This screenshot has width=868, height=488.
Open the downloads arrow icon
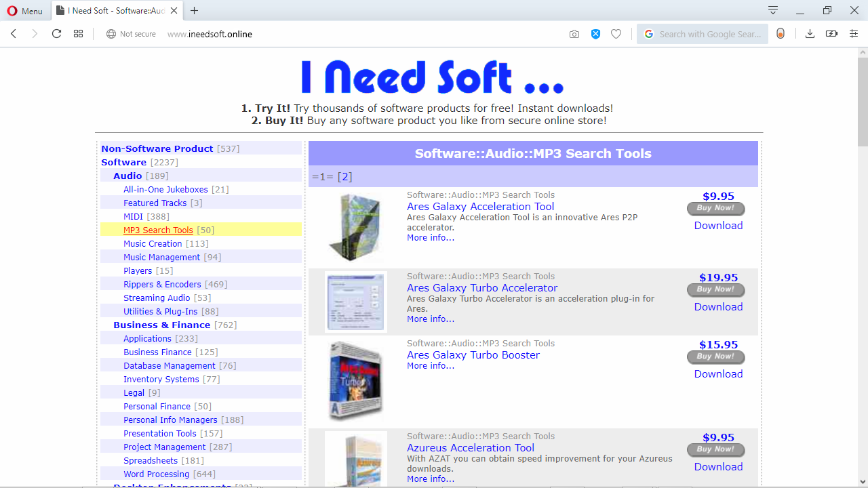coord(810,34)
